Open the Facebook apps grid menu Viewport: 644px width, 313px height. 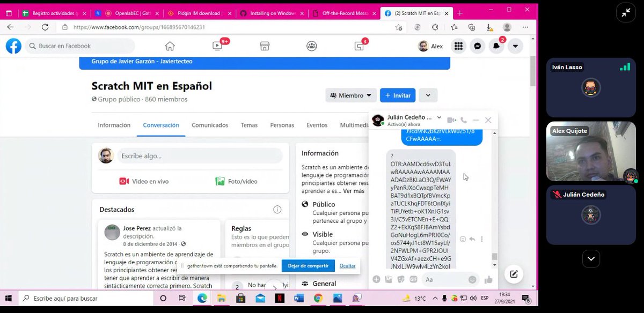[x=458, y=46]
